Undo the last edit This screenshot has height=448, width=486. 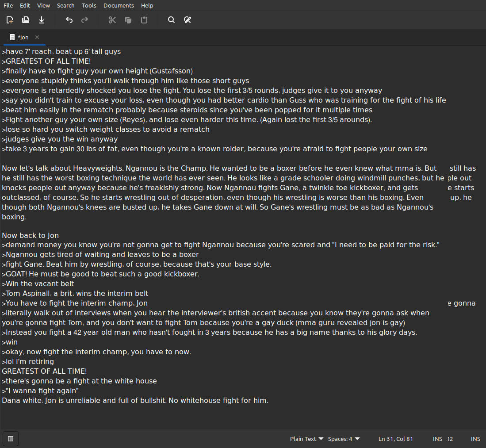[69, 20]
